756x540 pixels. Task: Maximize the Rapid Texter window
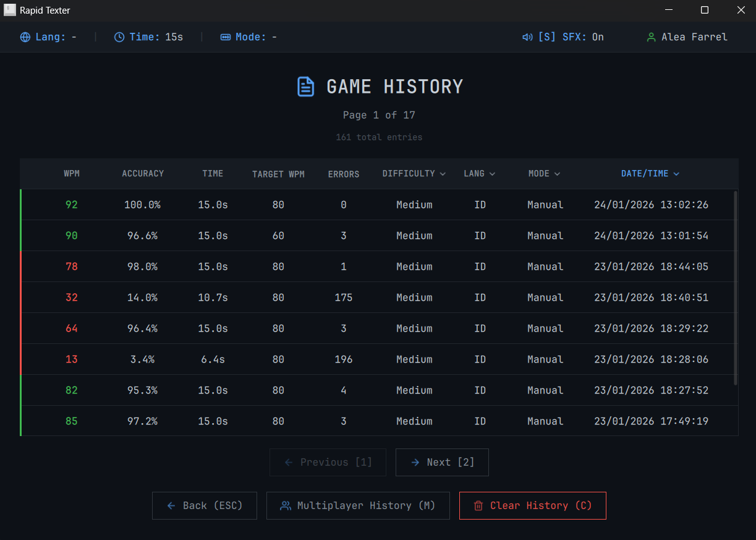point(705,11)
